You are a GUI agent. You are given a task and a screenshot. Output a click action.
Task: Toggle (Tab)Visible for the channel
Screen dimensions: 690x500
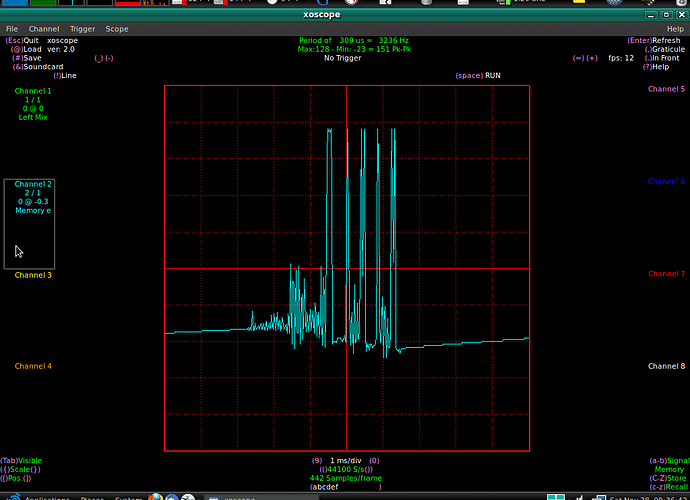click(x=21, y=461)
